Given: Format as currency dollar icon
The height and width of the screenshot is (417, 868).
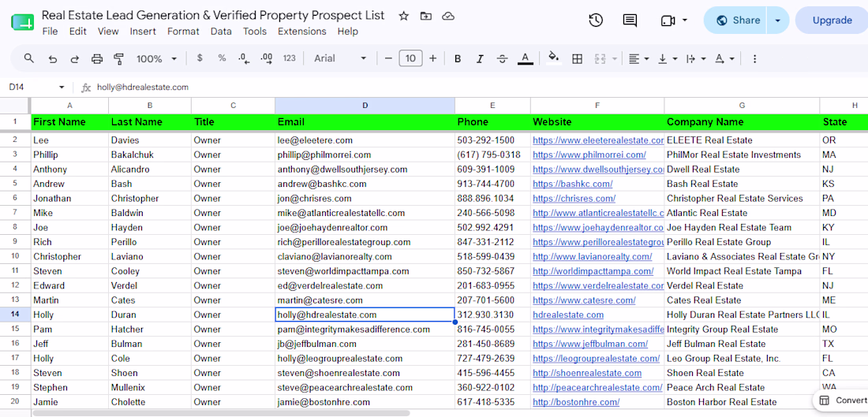Looking at the screenshot, I should coord(200,58).
